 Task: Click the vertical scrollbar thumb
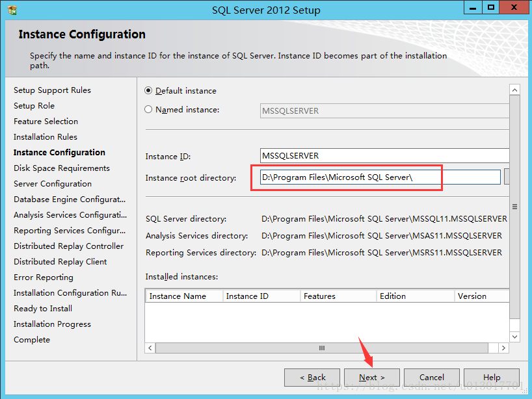514,207
